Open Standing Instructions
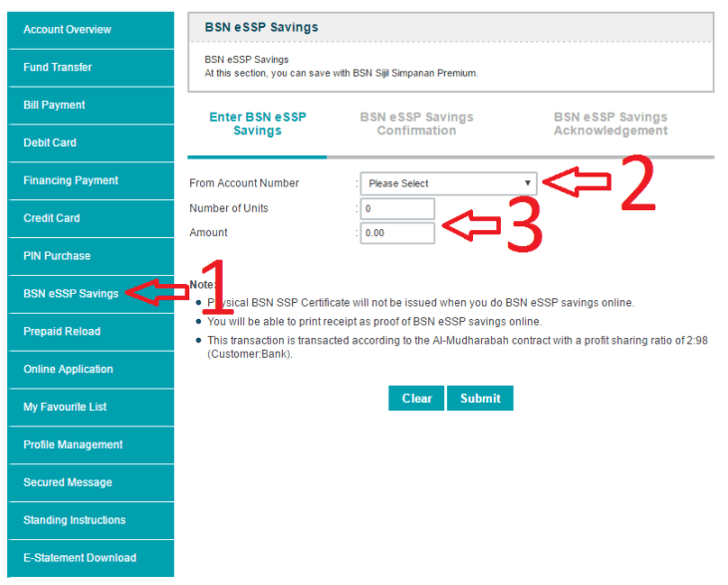Viewport: 728px width, 585px height. click(x=91, y=520)
